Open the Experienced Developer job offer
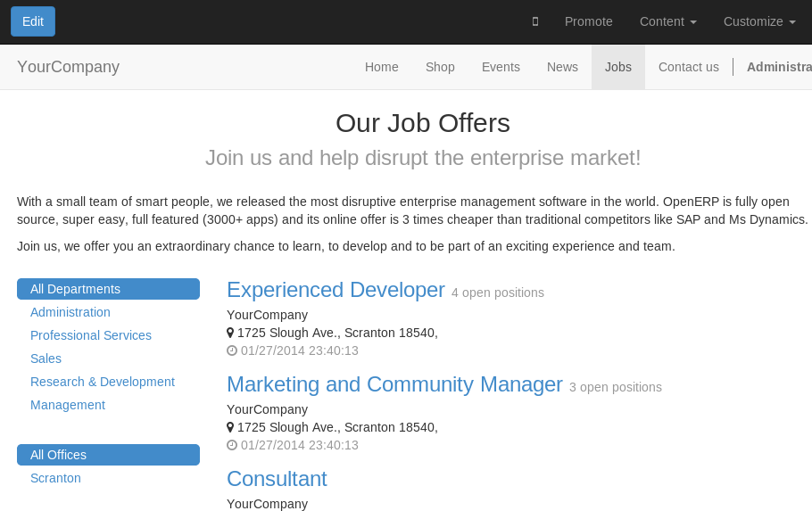 [x=336, y=290]
